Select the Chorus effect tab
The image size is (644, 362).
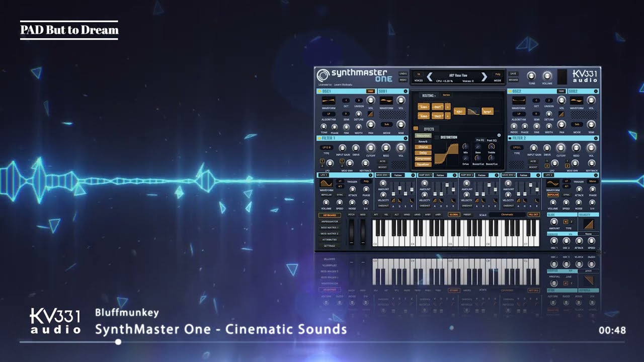(x=423, y=147)
